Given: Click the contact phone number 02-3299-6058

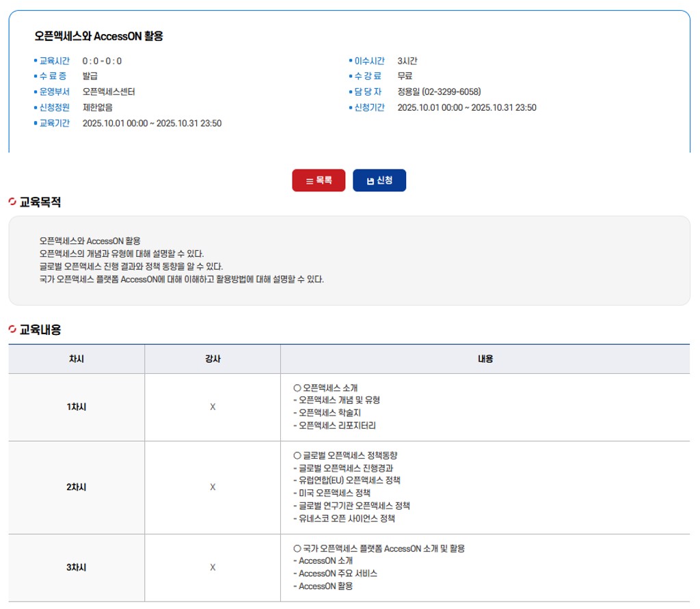Looking at the screenshot, I should (x=451, y=92).
